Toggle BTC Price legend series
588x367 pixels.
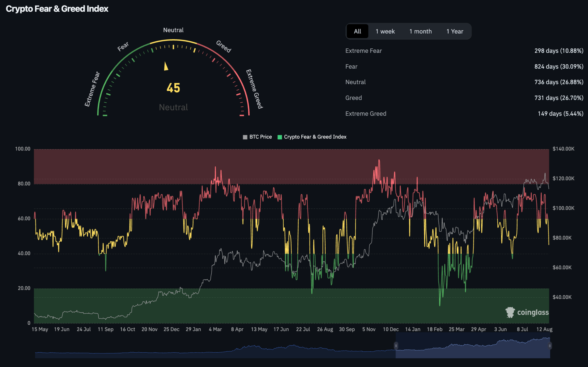click(x=260, y=137)
